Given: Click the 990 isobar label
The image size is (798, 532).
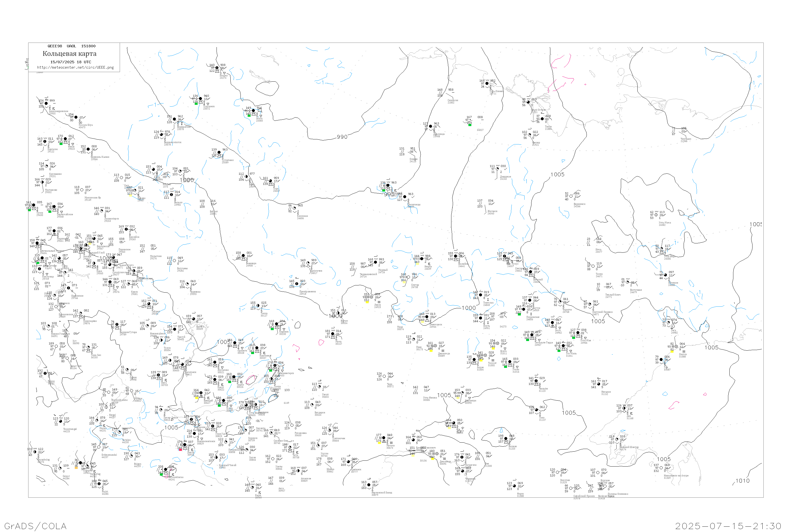Looking at the screenshot, I should coord(342,137).
